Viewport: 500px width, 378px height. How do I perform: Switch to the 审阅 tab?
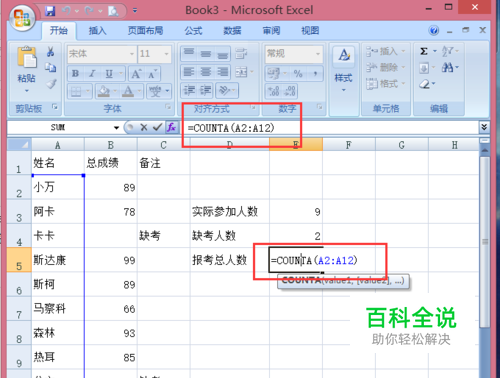[x=271, y=31]
